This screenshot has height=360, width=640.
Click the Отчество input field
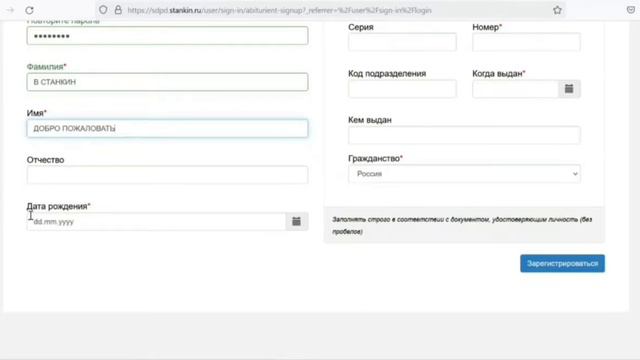click(x=167, y=175)
